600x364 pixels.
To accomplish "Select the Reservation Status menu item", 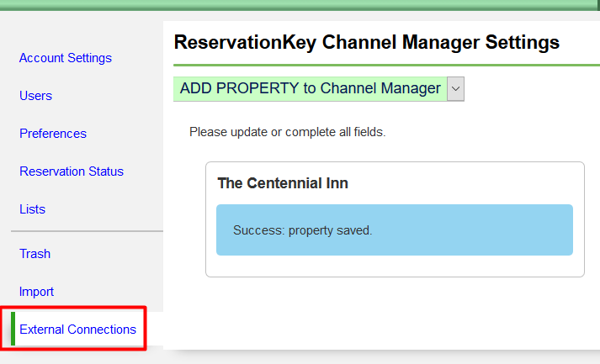I will (x=71, y=171).
